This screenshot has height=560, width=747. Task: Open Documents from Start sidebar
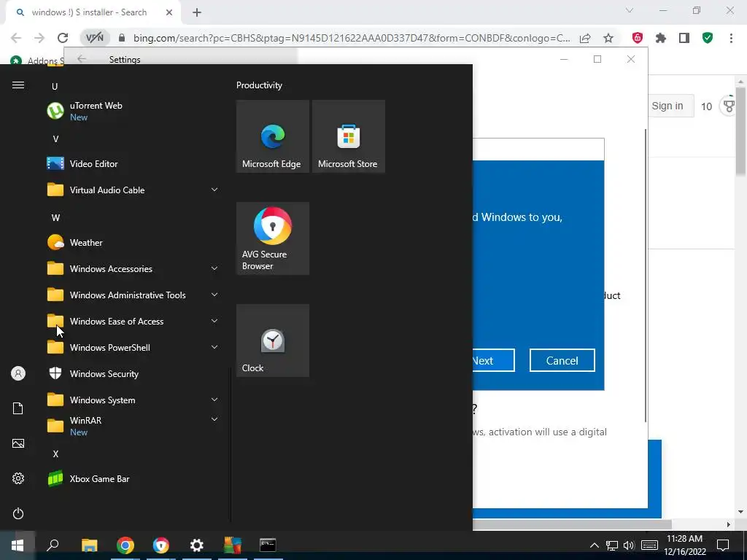pyautogui.click(x=18, y=408)
